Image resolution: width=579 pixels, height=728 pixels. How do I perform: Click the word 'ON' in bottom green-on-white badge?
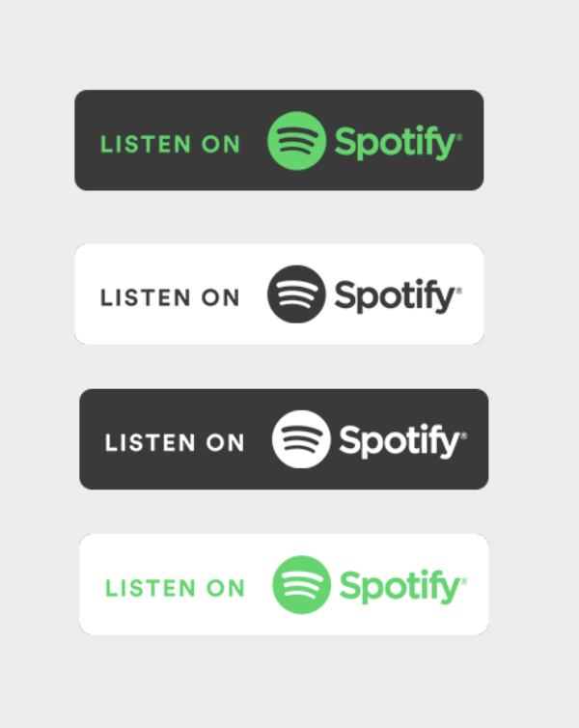[226, 588]
